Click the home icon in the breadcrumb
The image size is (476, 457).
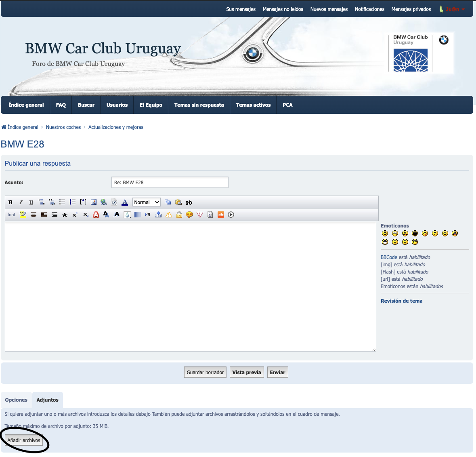(x=3, y=127)
